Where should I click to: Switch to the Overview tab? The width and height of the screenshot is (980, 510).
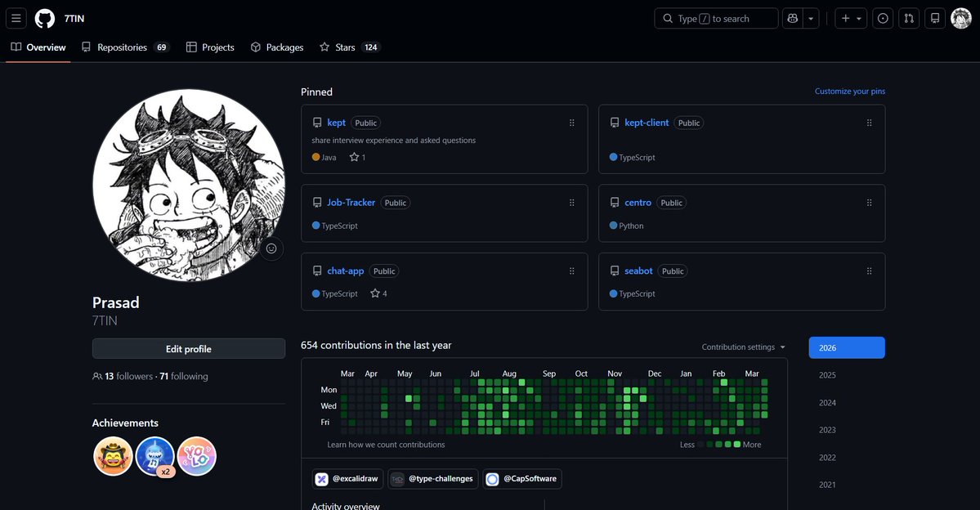tap(38, 47)
